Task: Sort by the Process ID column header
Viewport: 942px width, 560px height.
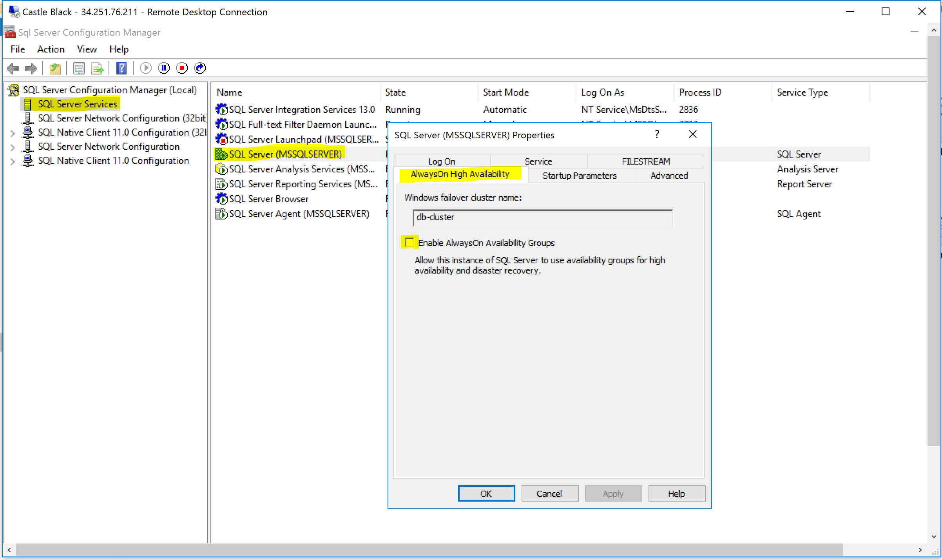Action: click(723, 92)
